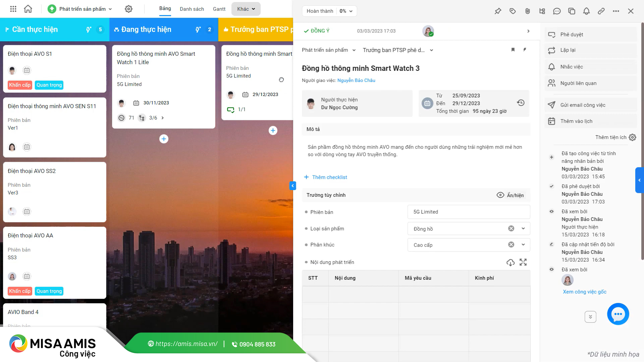Expand the Loại sản phẩm dropdown arrow
This screenshot has height=362, width=644.
523,229
